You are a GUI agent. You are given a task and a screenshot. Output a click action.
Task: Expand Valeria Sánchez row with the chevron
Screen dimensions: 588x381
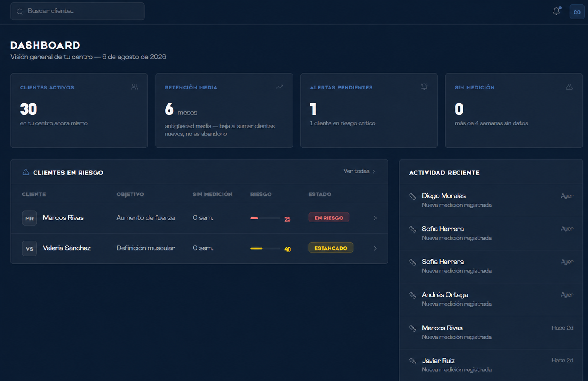coord(375,248)
